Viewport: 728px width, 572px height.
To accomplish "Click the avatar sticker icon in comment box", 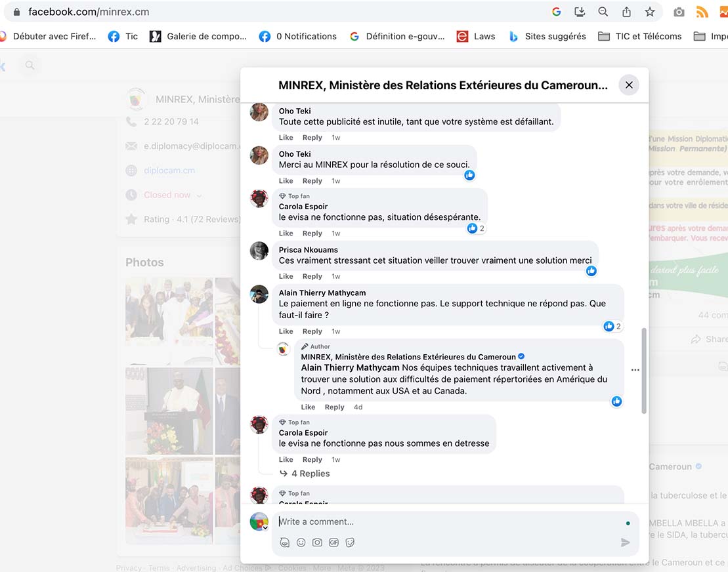I will click(285, 542).
